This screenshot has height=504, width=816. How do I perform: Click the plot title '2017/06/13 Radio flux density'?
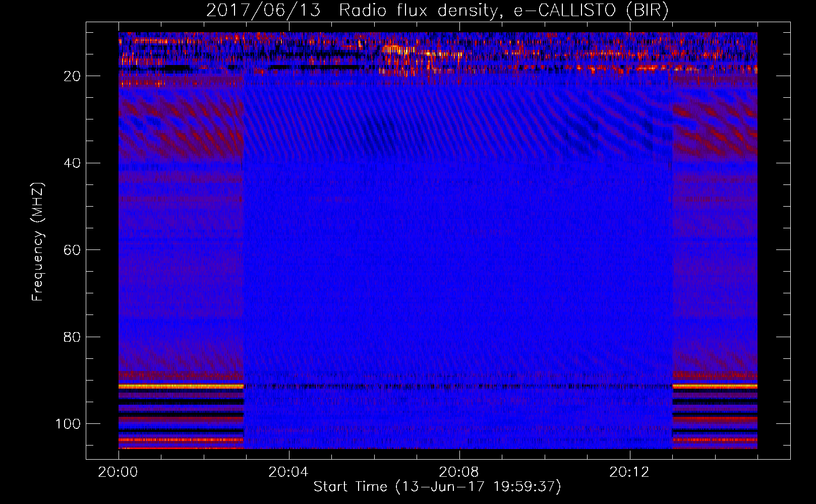click(x=352, y=11)
